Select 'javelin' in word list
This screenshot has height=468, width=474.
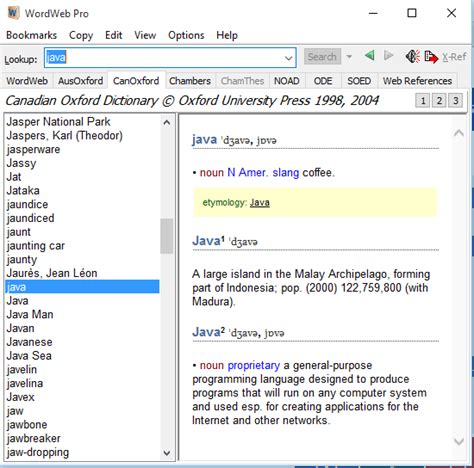pyautogui.click(x=82, y=370)
